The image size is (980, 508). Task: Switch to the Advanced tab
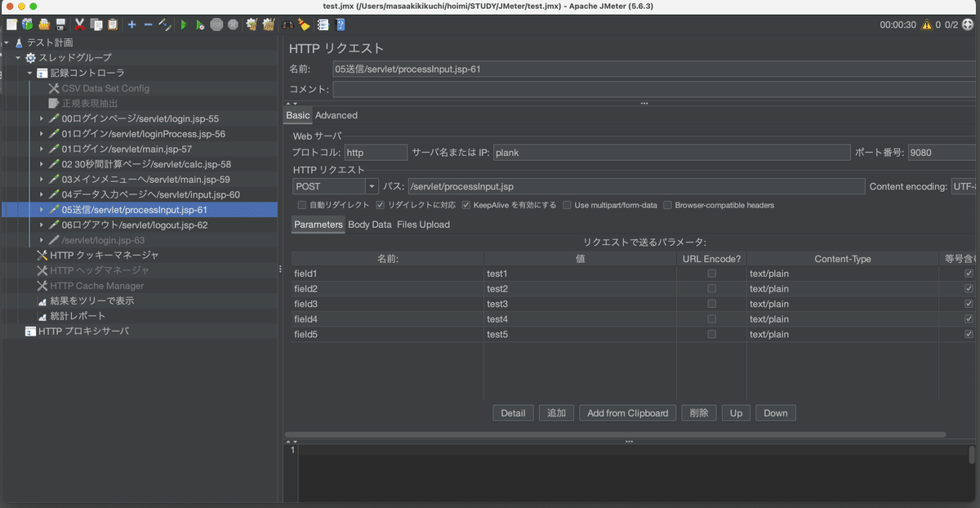[x=336, y=115]
